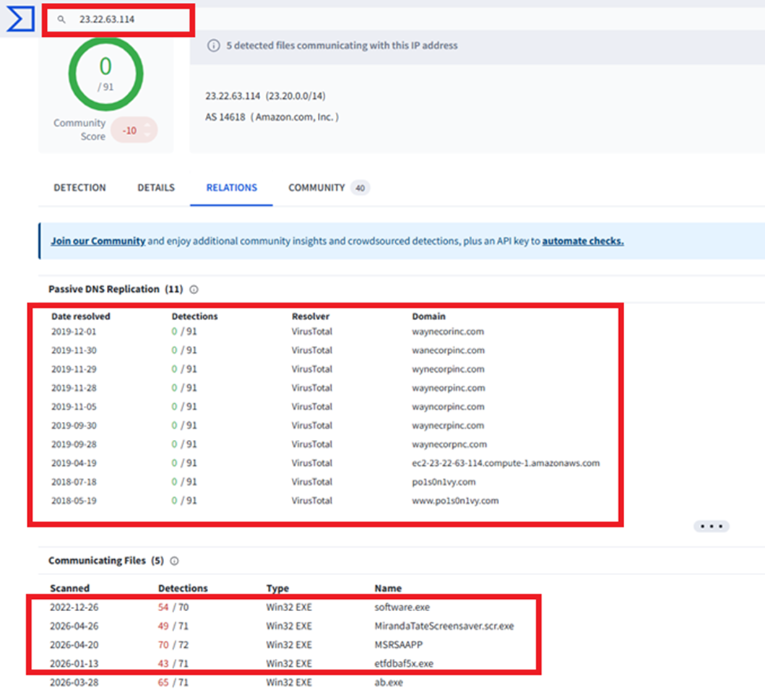Click the search field with 23.22.63.114
This screenshot has height=700, width=765.
[118, 20]
